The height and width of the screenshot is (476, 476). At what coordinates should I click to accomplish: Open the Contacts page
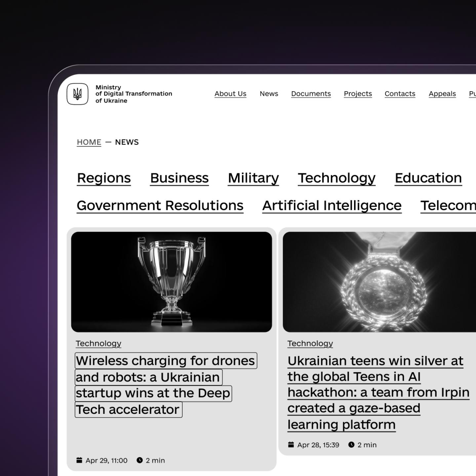400,94
